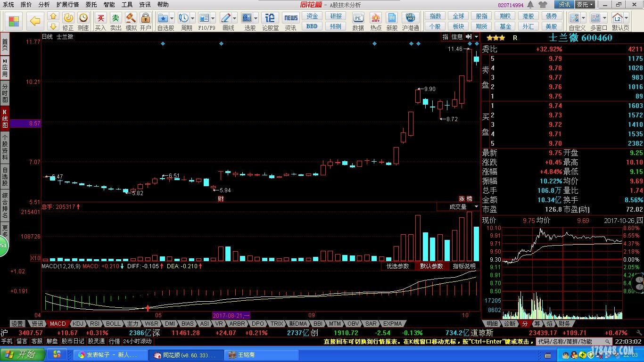Select the 画线 pencil drawing tool

tap(226, 18)
